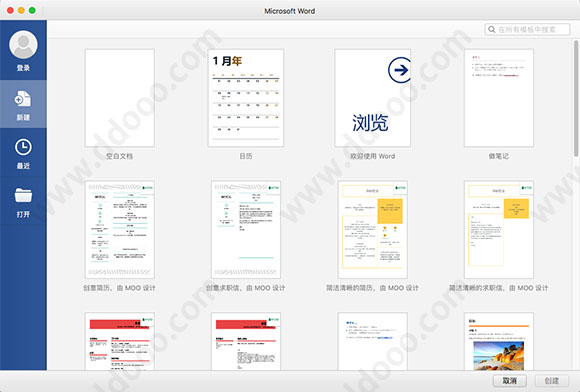Image resolution: width=580 pixels, height=392 pixels.
Task: Pick the 创意求职信 MOO template
Action: click(246, 229)
